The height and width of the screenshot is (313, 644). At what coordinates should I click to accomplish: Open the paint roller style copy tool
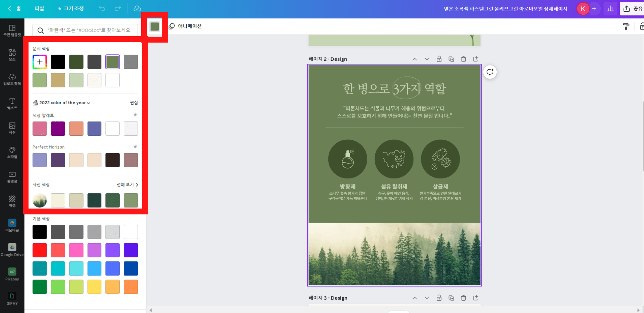click(x=626, y=26)
